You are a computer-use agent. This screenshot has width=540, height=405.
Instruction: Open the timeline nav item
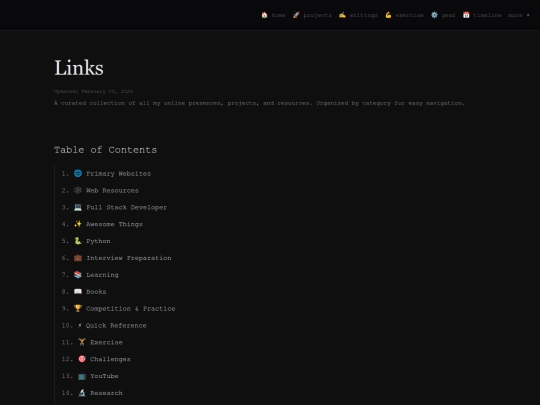tap(482, 15)
